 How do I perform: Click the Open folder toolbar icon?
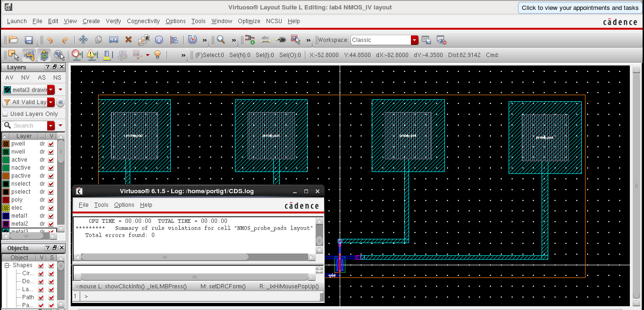click(13, 40)
